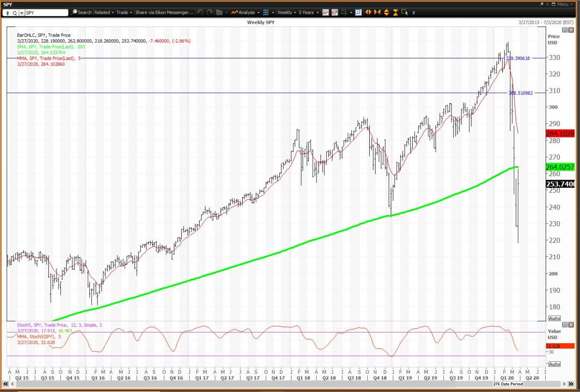This screenshot has width=580, height=392.
Task: Click the vertical expand arrows icon
Action: (x=387, y=13)
